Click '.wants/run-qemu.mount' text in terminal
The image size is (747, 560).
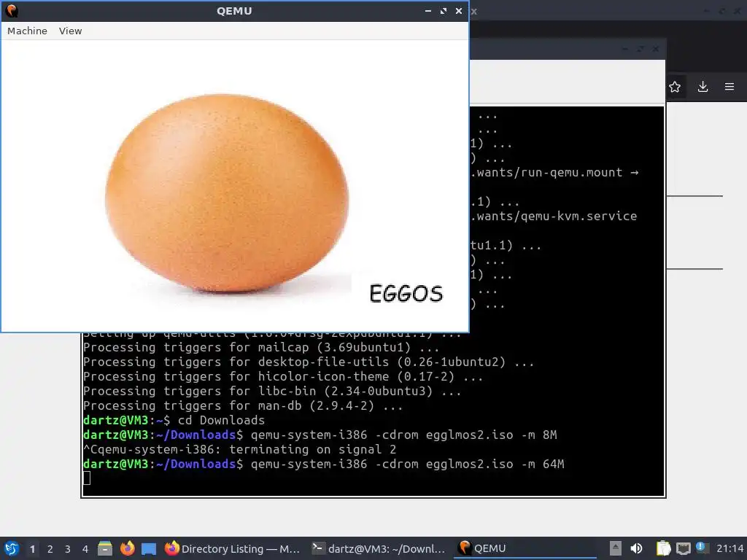click(x=546, y=172)
